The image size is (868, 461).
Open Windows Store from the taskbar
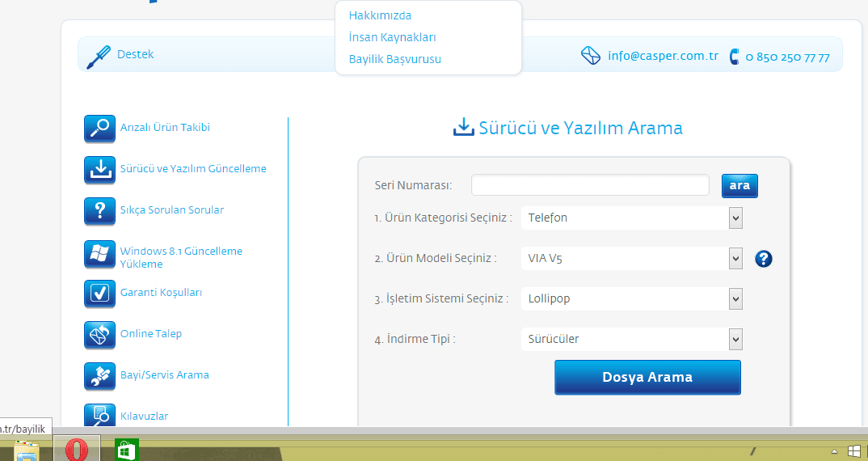click(127, 450)
